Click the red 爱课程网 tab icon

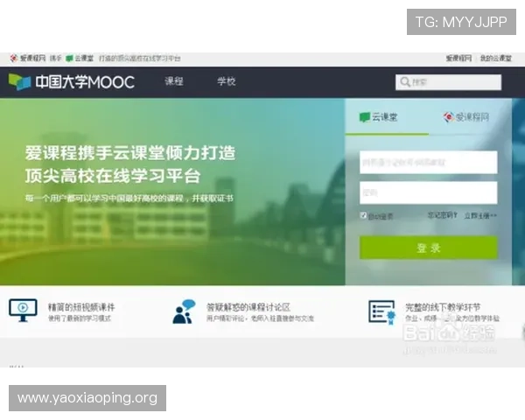click(449, 117)
